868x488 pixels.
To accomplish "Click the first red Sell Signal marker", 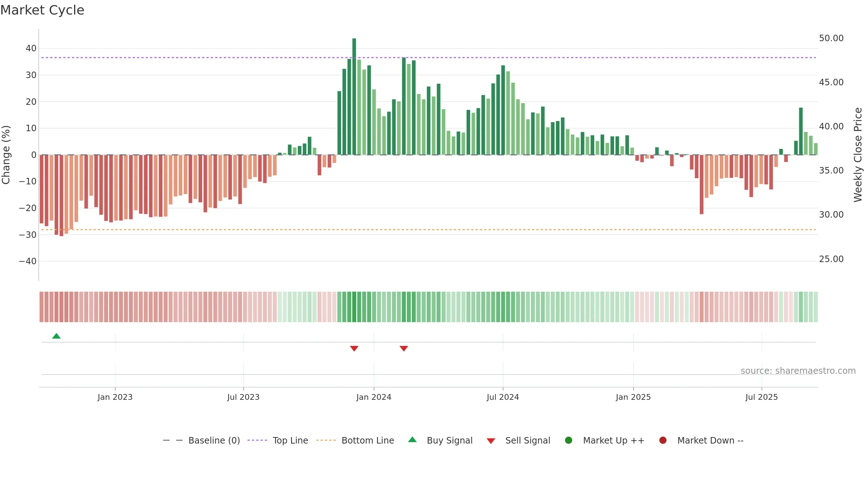I will coord(354,348).
